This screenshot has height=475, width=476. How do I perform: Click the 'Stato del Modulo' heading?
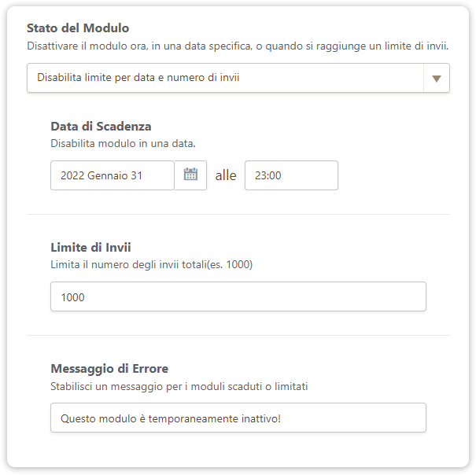78,29
